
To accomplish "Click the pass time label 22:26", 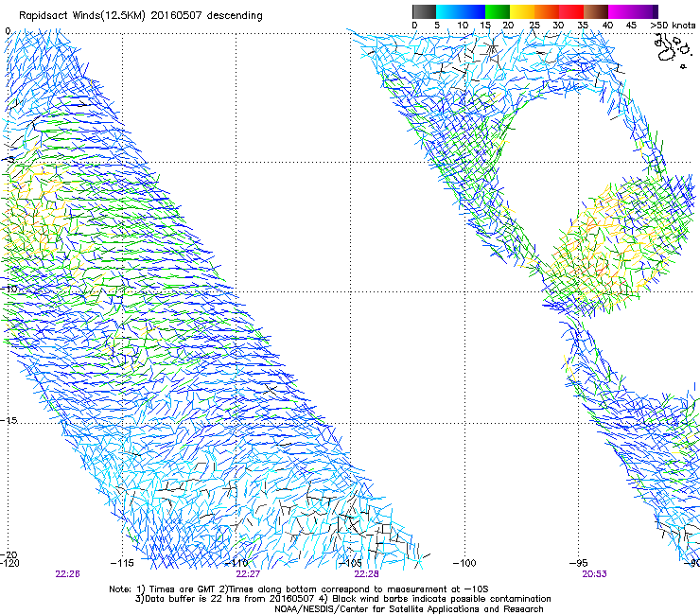I will click(x=67, y=574).
